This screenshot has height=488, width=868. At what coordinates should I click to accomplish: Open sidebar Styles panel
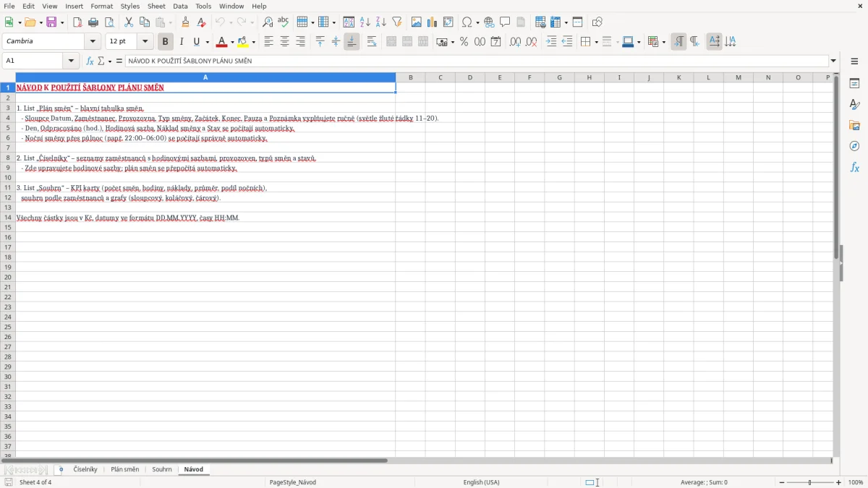tap(854, 105)
